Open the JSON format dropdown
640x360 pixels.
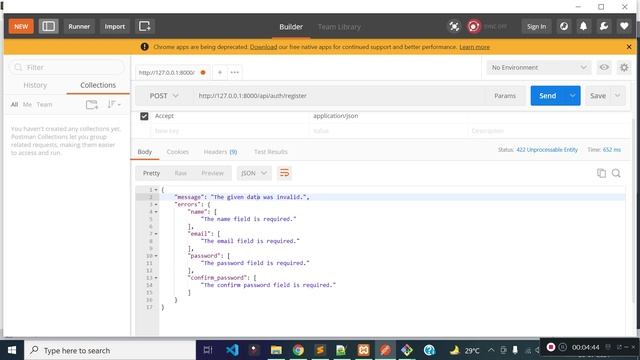click(253, 173)
